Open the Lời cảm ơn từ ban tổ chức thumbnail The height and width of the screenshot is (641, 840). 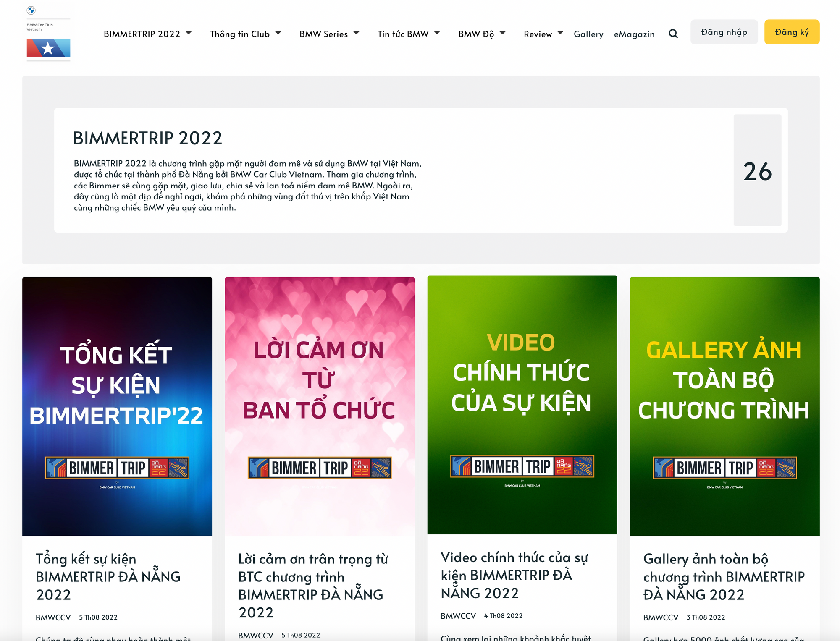pyautogui.click(x=320, y=406)
